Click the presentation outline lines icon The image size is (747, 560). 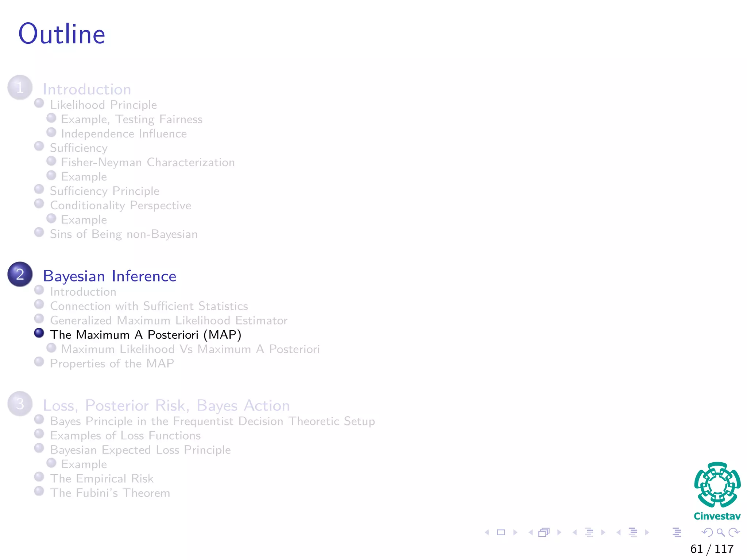tap(677, 532)
